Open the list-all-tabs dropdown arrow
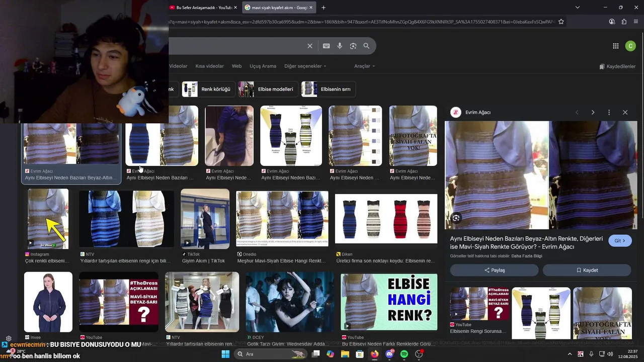 pyautogui.click(x=577, y=8)
